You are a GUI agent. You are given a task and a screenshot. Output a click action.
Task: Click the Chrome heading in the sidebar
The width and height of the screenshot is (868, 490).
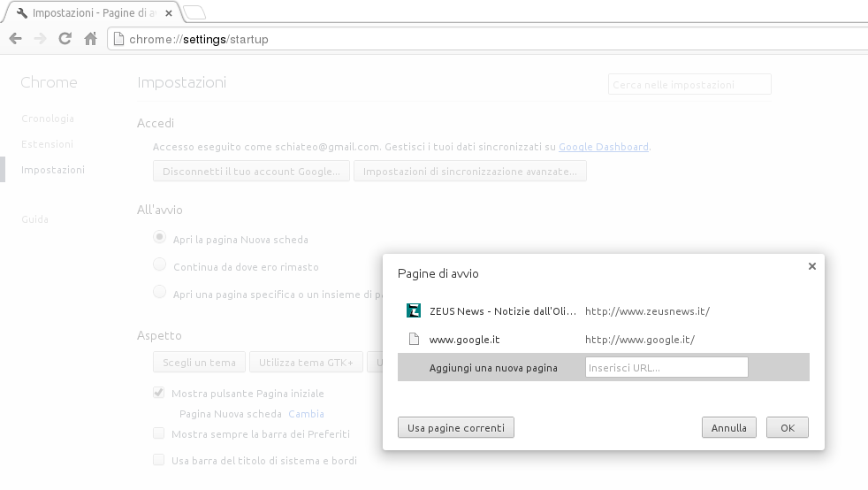tap(49, 82)
